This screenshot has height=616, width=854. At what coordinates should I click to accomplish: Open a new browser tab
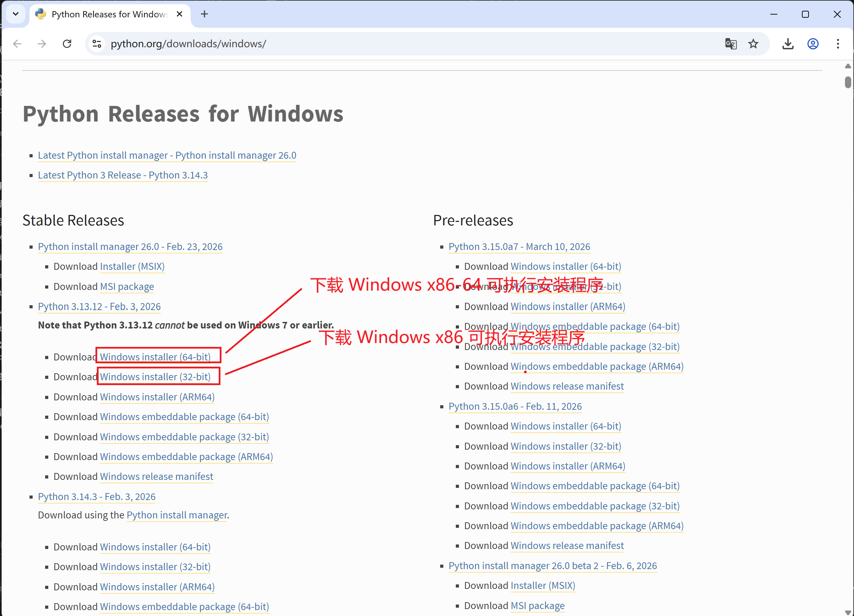pyautogui.click(x=204, y=14)
